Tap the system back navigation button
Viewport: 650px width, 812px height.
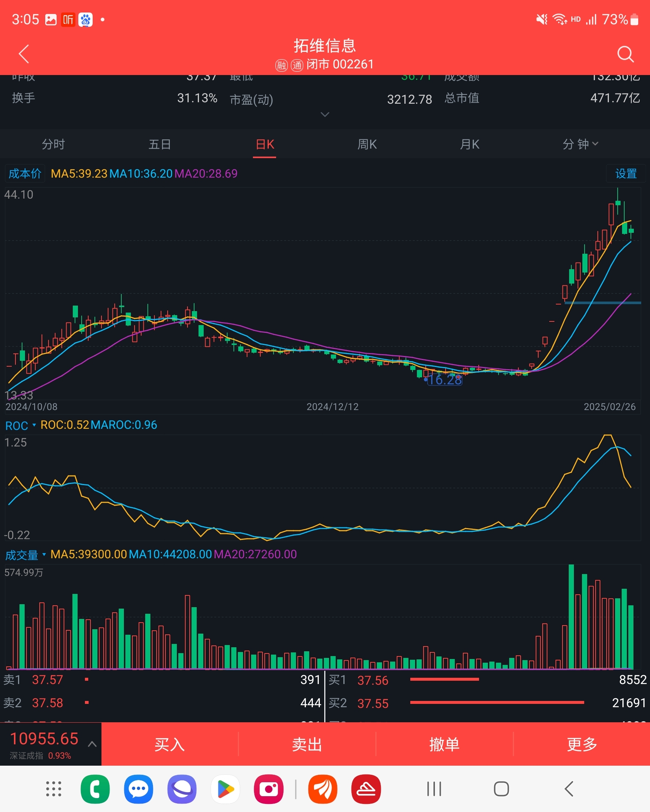569,789
